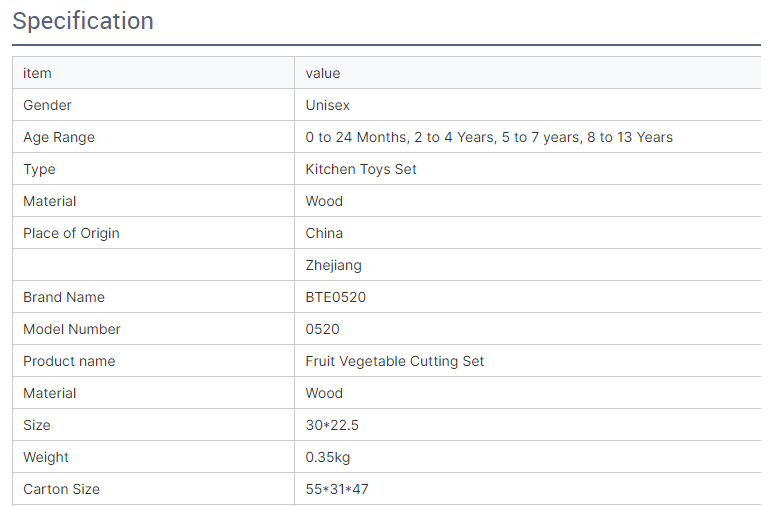Select the 55*31*47 carton value
Screen dimensions: 772x506
pos(338,489)
